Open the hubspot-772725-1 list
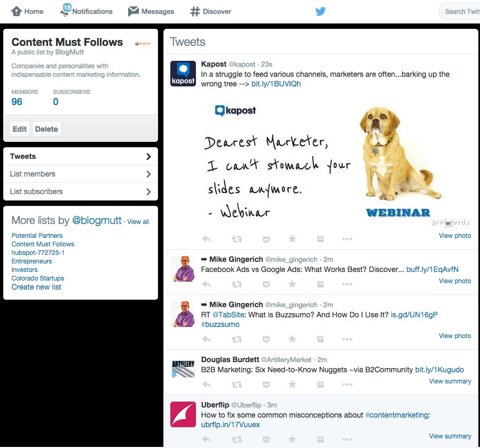The image size is (480, 448). coord(38,253)
